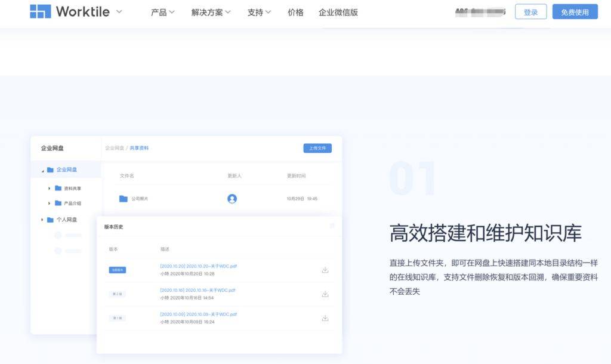Viewport: 611px width, 364px height.
Task: Click the updater avatar icon
Action: pos(232,199)
